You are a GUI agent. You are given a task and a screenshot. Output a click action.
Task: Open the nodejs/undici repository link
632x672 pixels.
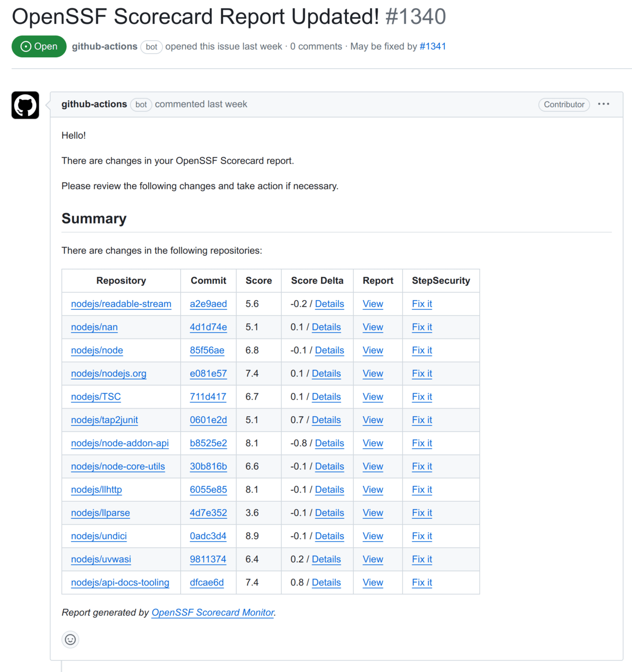(x=99, y=536)
